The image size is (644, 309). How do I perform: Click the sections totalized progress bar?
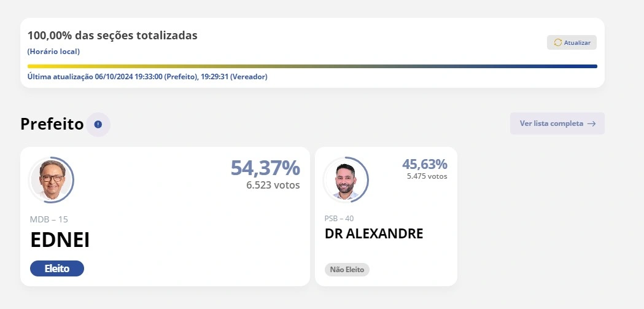(312, 66)
